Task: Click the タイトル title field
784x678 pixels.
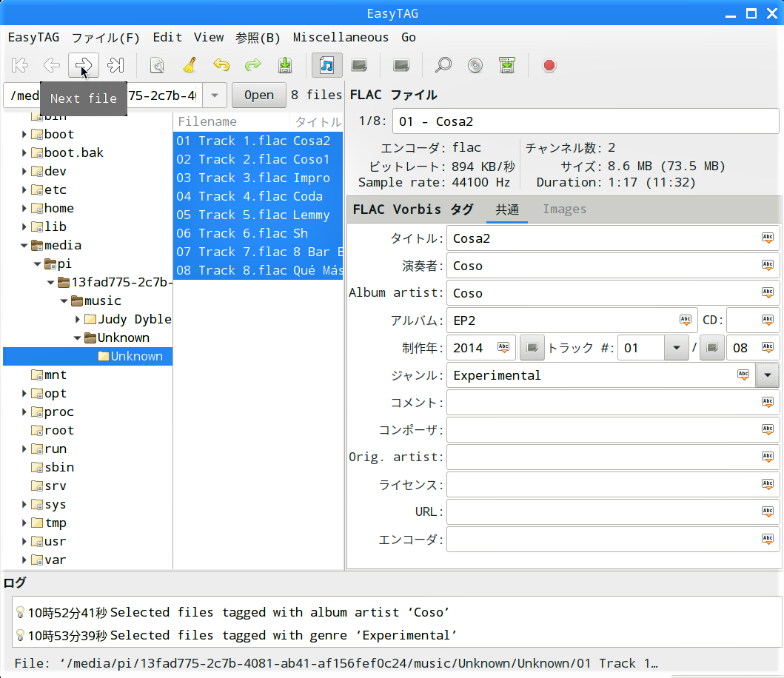Action: click(612, 238)
